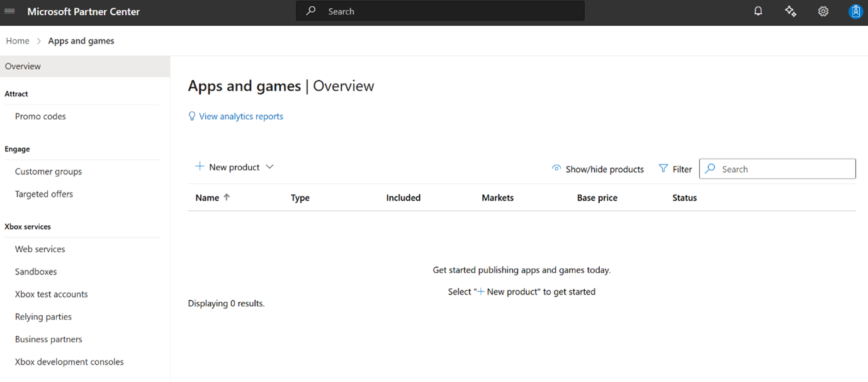Expand the New product dropdown chevron
Screen dimensions: 868x382
[269, 167]
